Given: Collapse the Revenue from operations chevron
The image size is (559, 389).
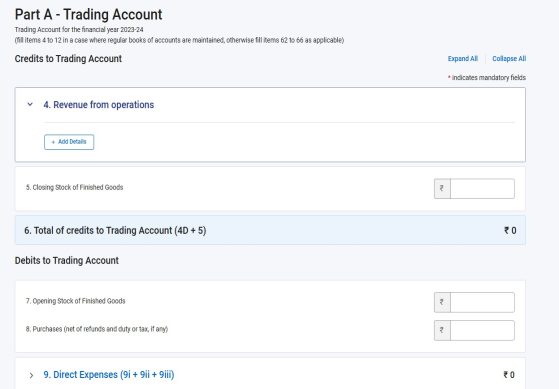Looking at the screenshot, I should tap(30, 104).
